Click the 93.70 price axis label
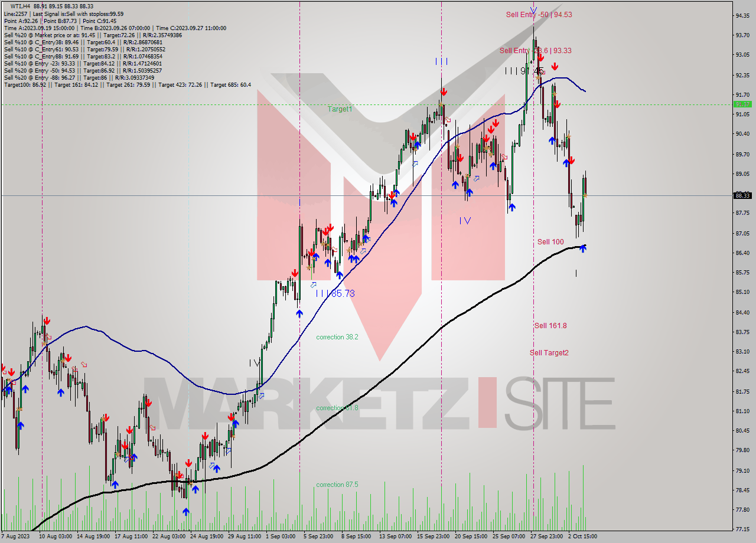 pyautogui.click(x=742, y=35)
